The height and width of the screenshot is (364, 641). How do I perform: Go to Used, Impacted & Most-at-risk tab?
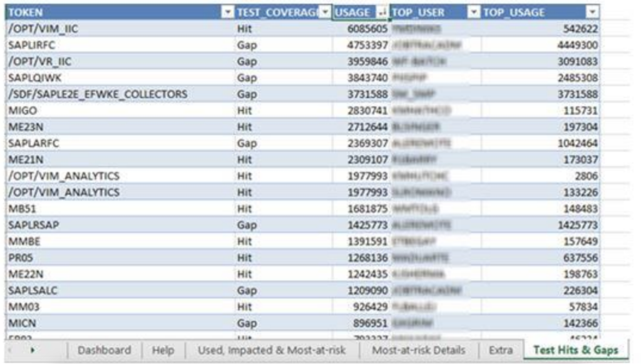tap(272, 350)
